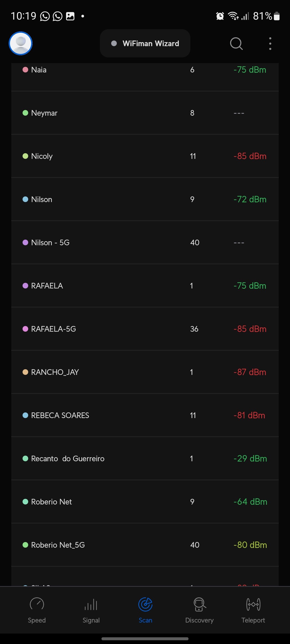Screen dimensions: 290x644
Task: Click the green dot next to Neymar
Action: point(25,113)
